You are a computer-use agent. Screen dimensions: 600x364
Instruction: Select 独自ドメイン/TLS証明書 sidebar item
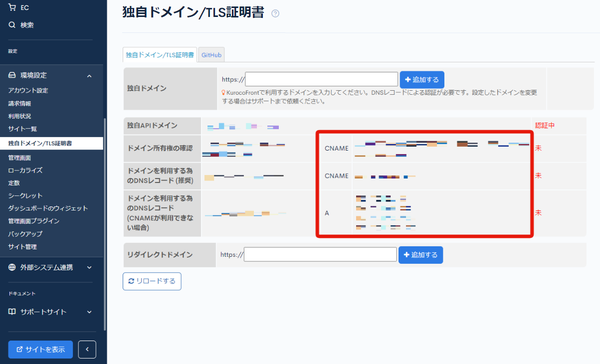click(51, 143)
